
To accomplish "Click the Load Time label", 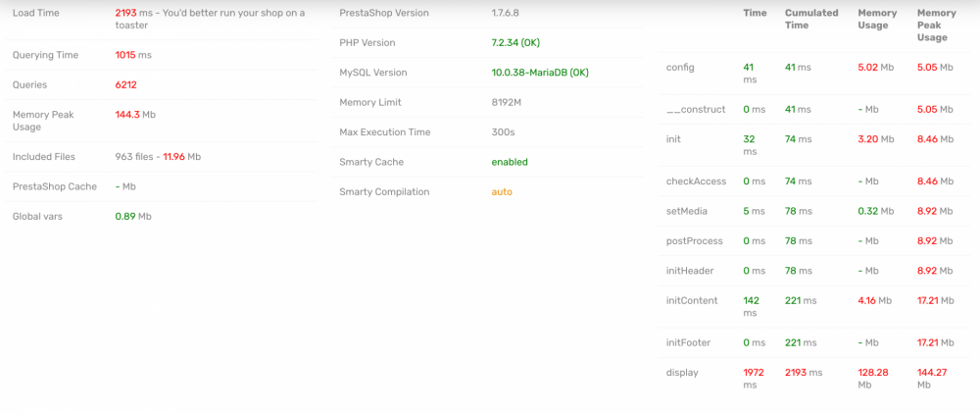I will pyautogui.click(x=35, y=13).
